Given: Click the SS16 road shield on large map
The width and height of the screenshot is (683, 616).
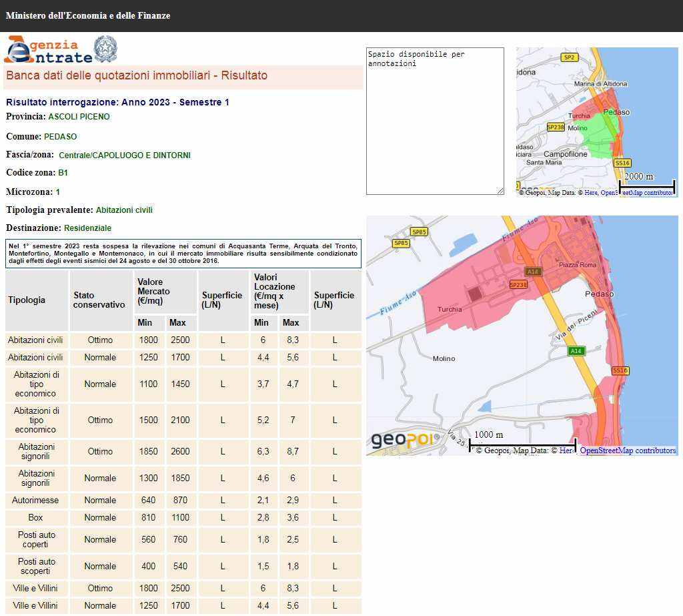Looking at the screenshot, I should (x=620, y=370).
